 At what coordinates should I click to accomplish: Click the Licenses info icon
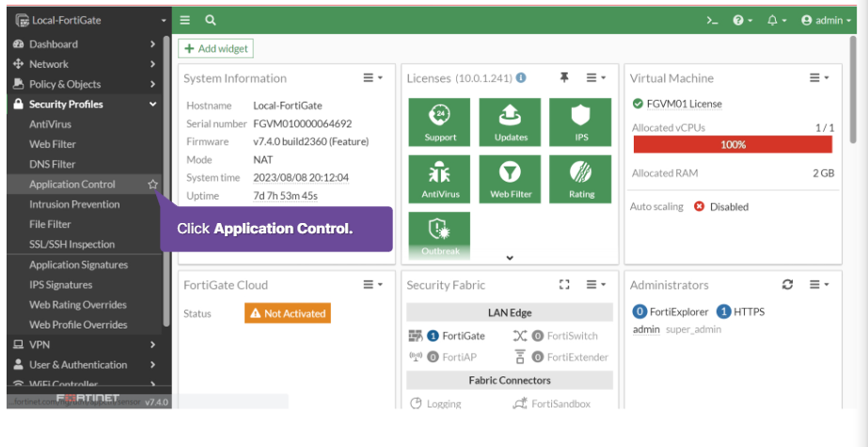pos(521,78)
